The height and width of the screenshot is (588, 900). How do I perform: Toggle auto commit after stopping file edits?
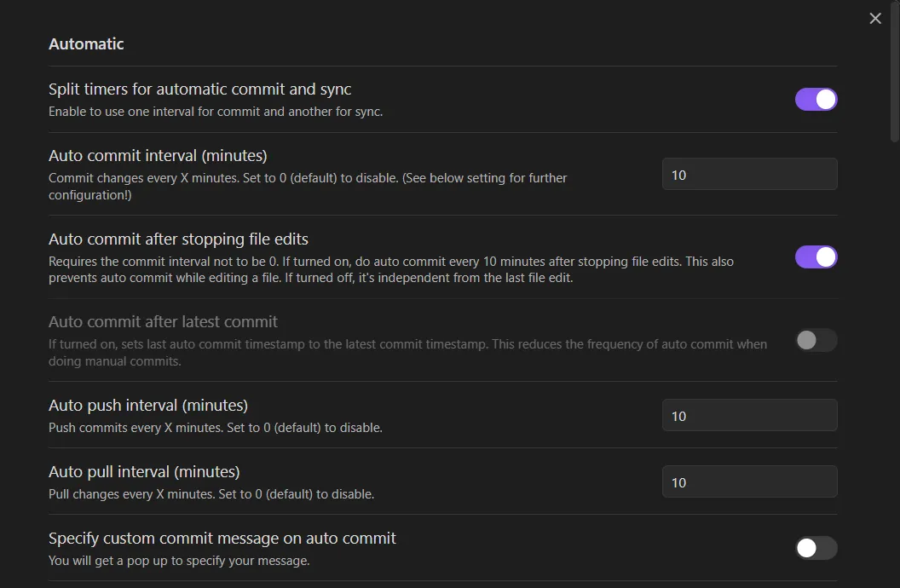coord(816,257)
